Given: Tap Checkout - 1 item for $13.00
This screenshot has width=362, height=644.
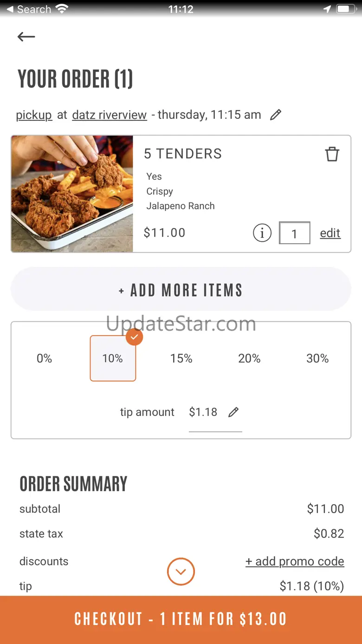Looking at the screenshot, I should tap(181, 619).
